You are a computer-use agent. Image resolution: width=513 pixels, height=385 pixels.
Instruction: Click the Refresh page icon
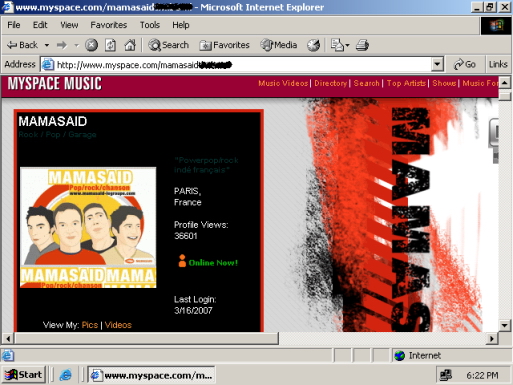tap(110, 45)
